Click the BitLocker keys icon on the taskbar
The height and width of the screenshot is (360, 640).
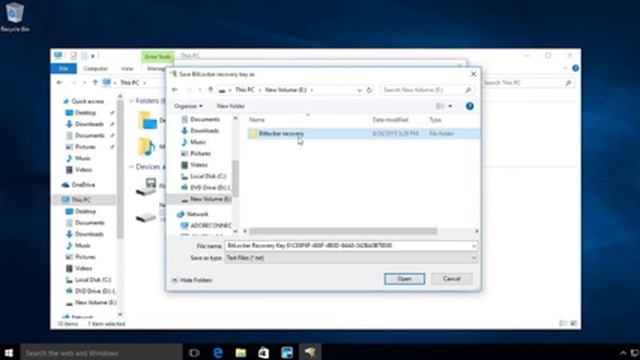point(310,353)
